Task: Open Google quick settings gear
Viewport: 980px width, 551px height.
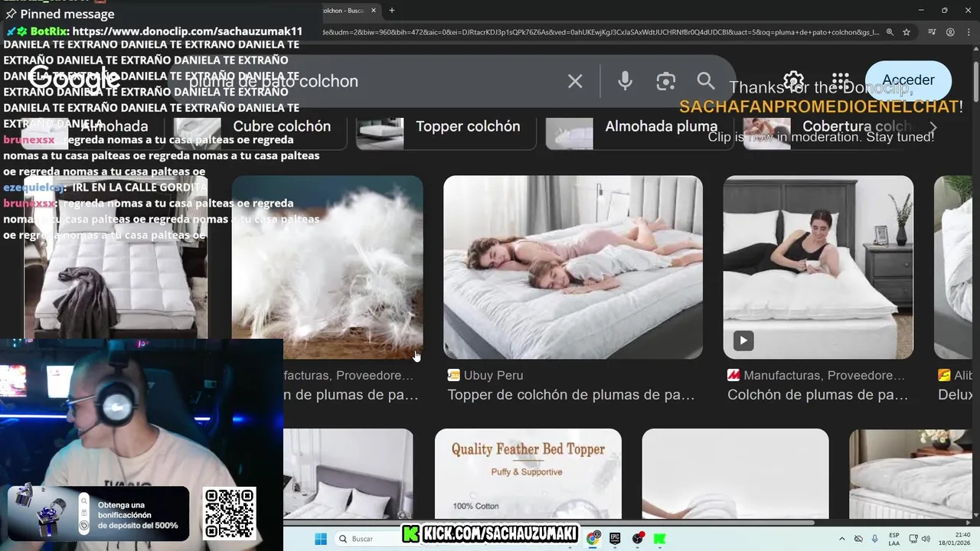Action: (794, 81)
